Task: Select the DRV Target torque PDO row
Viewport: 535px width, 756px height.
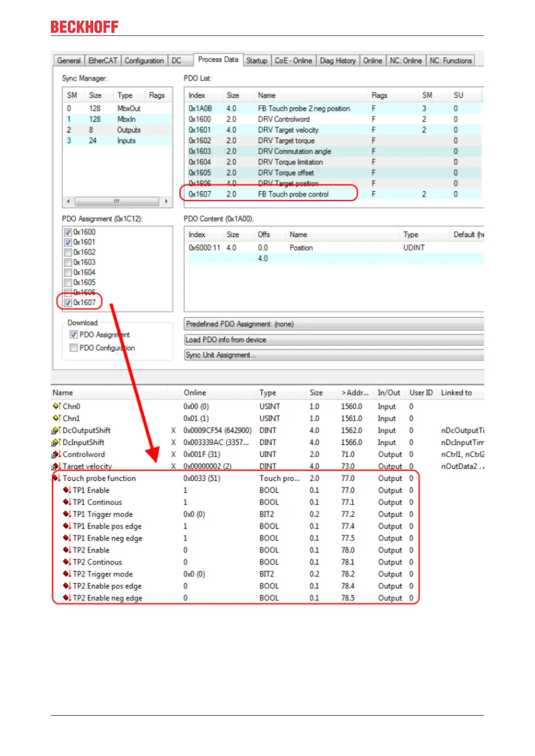Action: coord(333,141)
